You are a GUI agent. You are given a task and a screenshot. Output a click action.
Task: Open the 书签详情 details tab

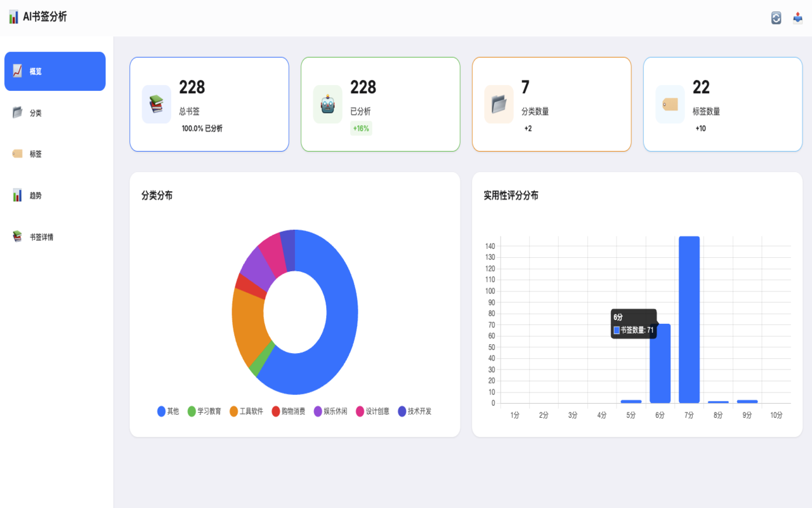pos(55,237)
